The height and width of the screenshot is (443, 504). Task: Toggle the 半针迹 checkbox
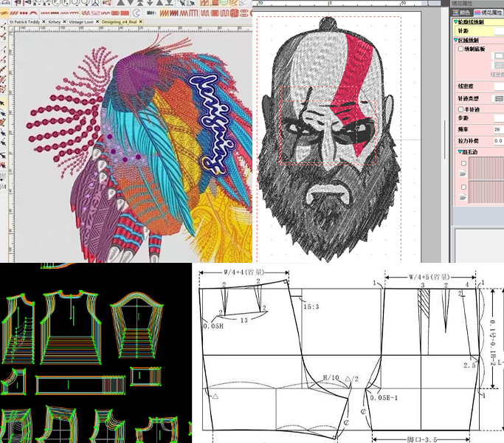point(461,109)
